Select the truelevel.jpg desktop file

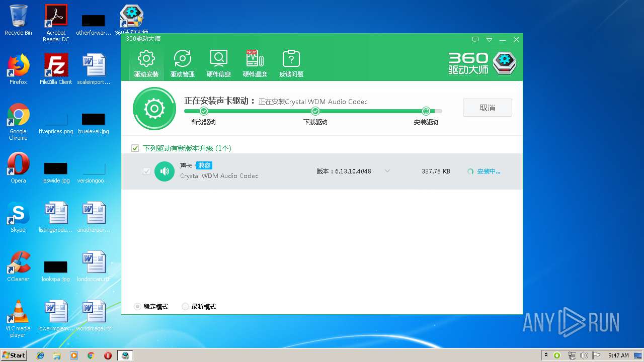pos(94,123)
